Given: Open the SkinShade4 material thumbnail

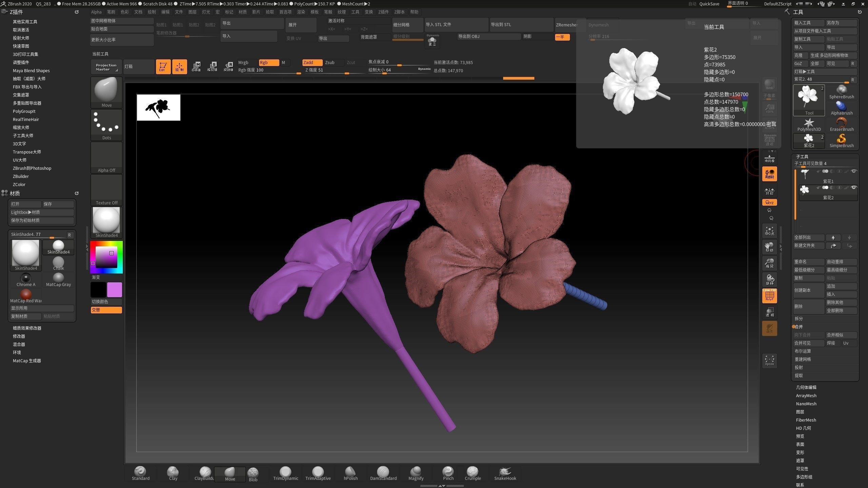Looking at the screenshot, I should coord(106,222).
